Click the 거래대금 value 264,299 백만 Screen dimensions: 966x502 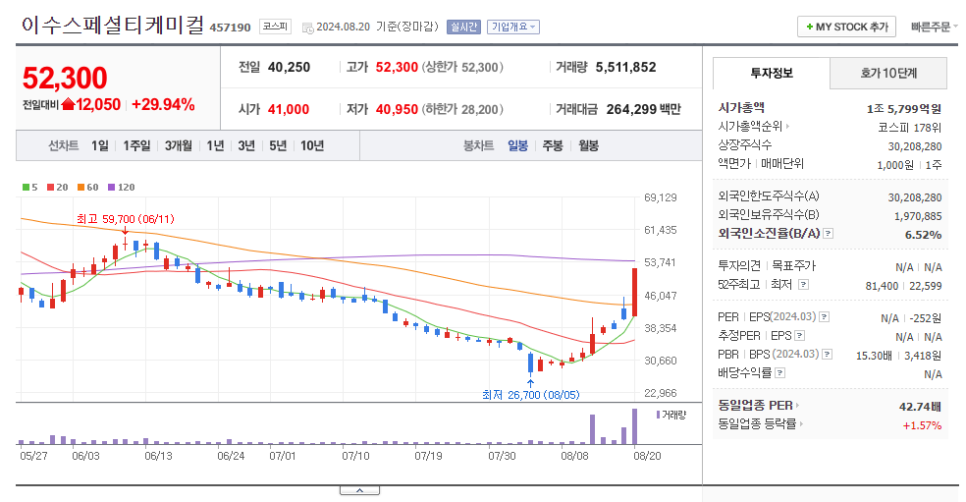point(644,110)
